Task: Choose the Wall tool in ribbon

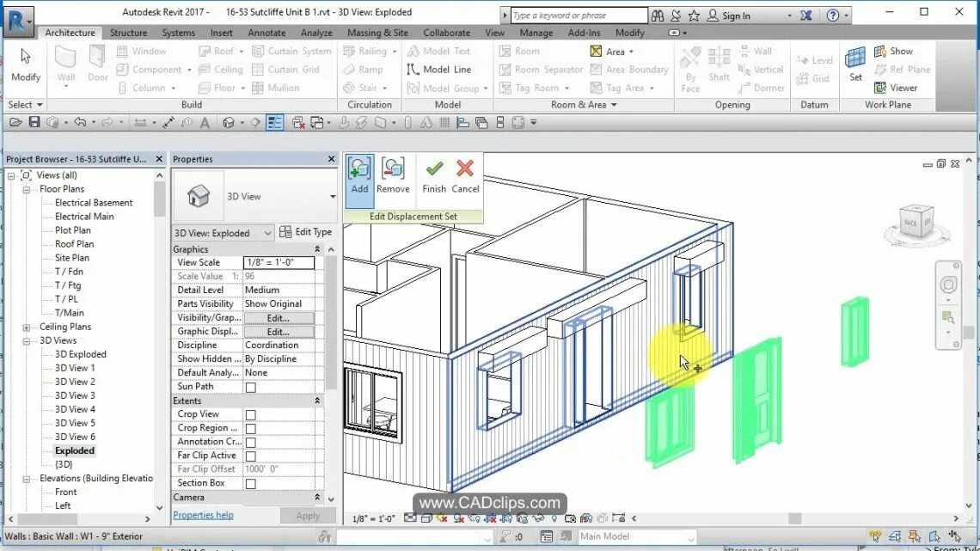Action: pos(65,65)
